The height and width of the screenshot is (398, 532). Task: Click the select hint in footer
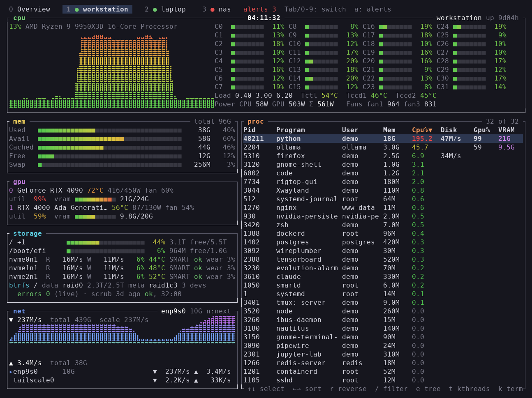click(266, 389)
